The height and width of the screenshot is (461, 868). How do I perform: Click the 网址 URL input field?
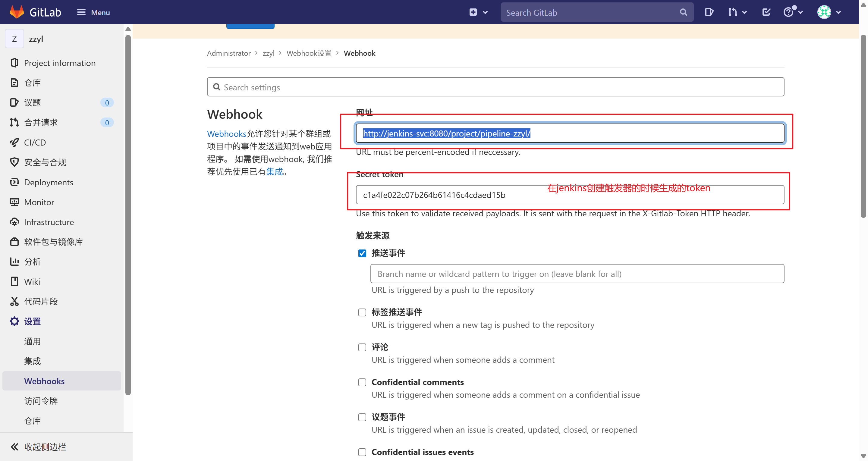(x=570, y=133)
